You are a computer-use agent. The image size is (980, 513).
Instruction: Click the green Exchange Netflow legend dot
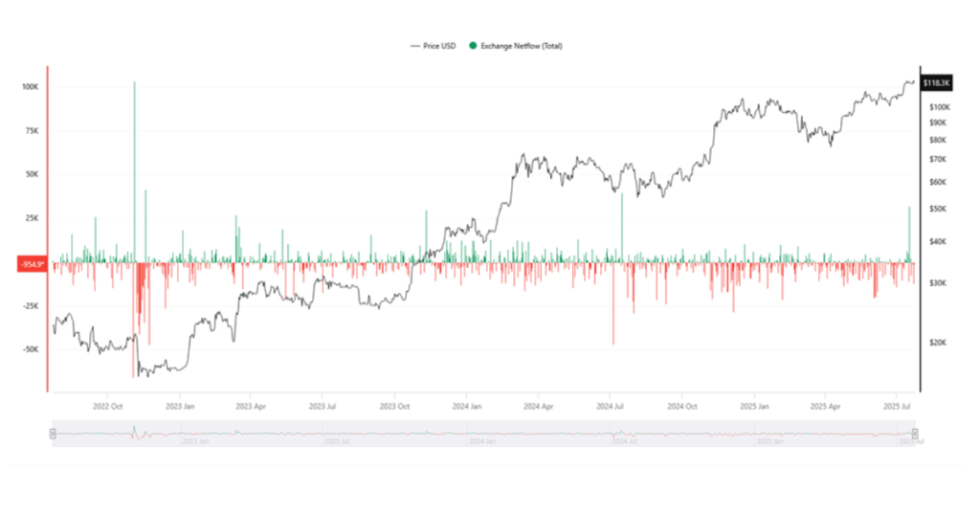473,46
